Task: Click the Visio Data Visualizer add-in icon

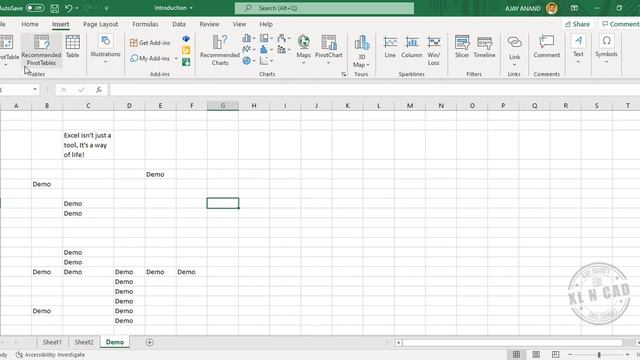Action: click(186, 39)
